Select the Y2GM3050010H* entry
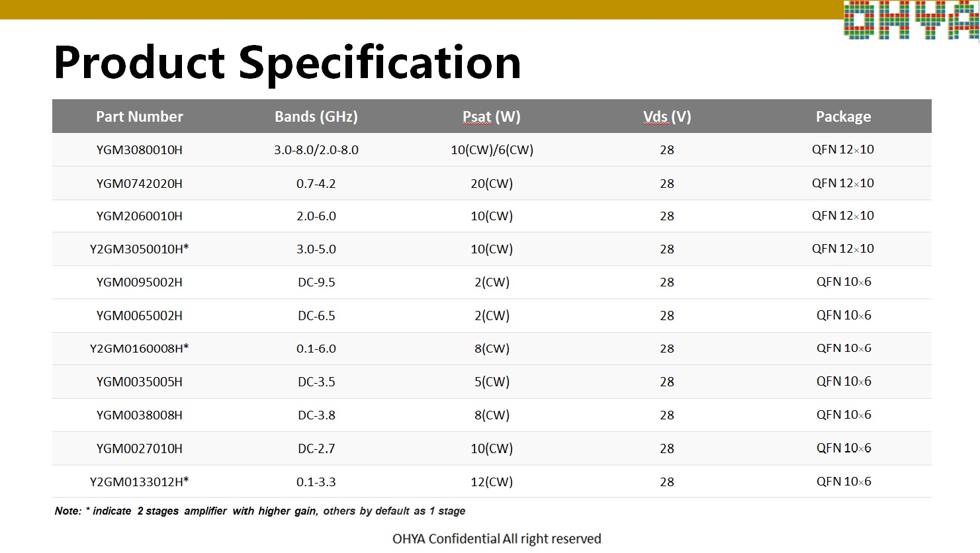 coord(140,249)
